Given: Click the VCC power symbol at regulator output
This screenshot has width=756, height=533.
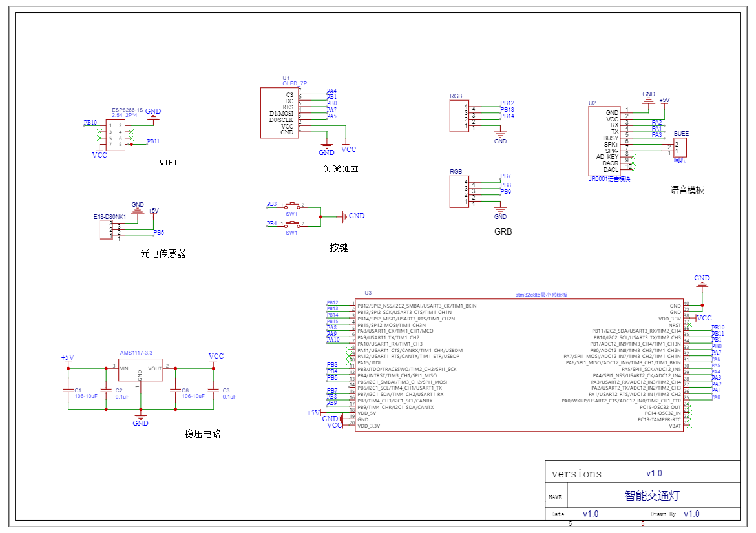Looking at the screenshot, I should tap(216, 358).
